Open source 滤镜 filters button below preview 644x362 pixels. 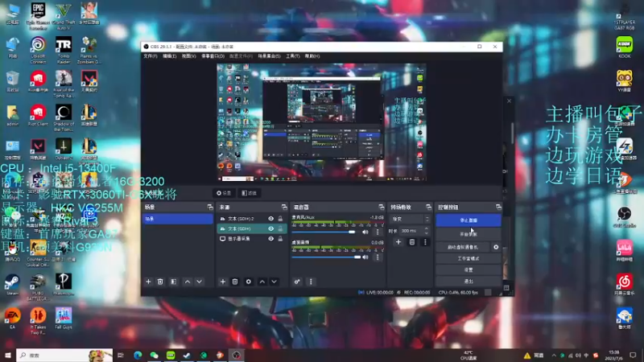point(249,193)
